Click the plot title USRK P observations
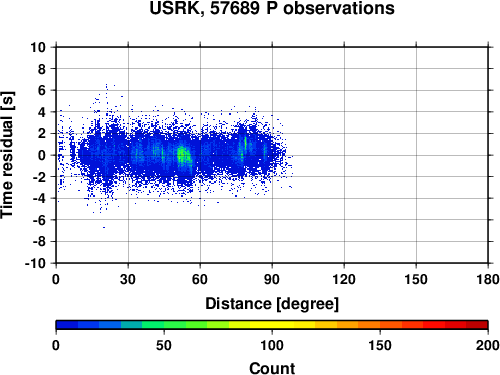The width and height of the screenshot is (500, 375). (x=272, y=8)
